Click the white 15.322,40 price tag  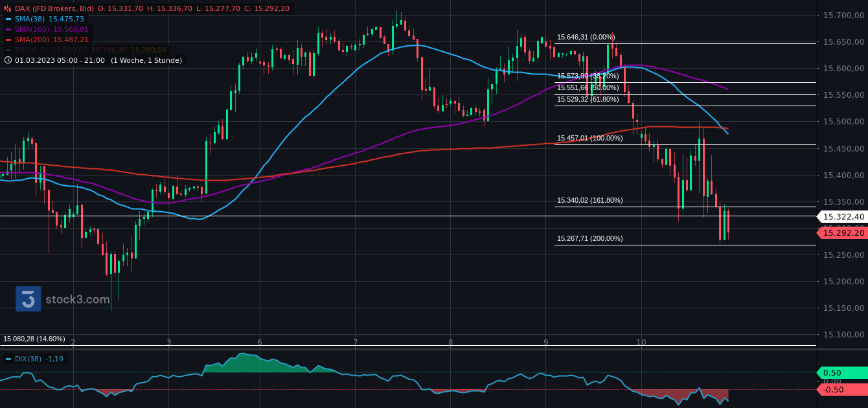pyautogui.click(x=843, y=216)
